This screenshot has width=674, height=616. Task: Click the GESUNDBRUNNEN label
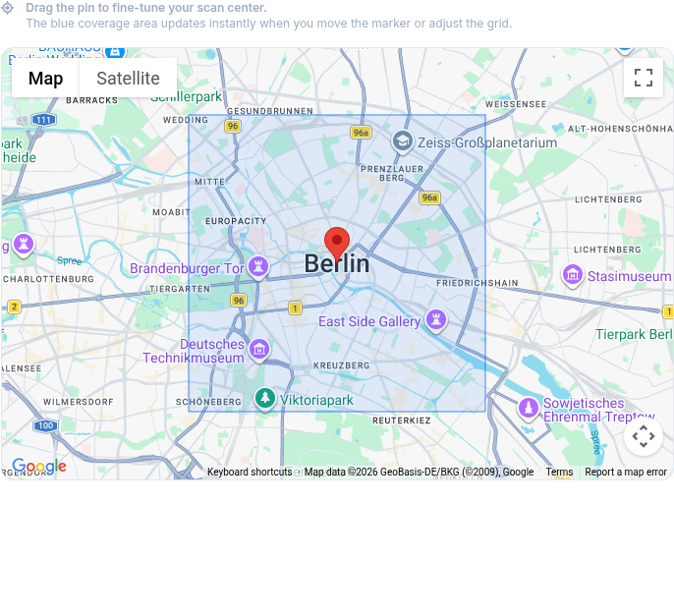[x=270, y=111]
